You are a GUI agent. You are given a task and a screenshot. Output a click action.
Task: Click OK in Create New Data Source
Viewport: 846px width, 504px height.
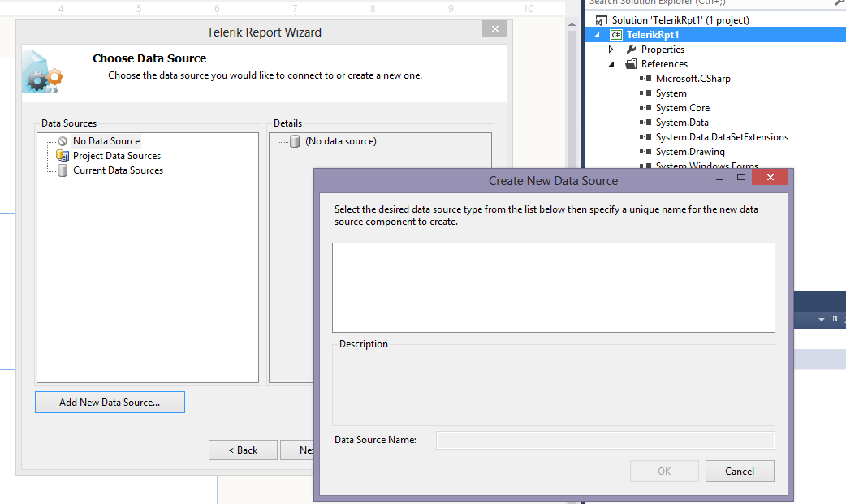tap(664, 471)
